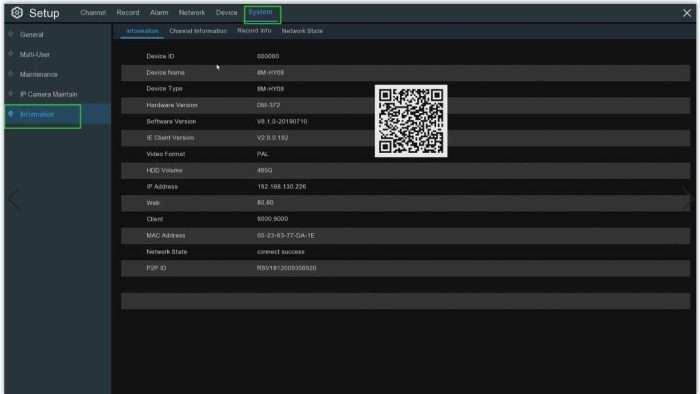
Task: Click the Device ID label
Action: coord(160,56)
